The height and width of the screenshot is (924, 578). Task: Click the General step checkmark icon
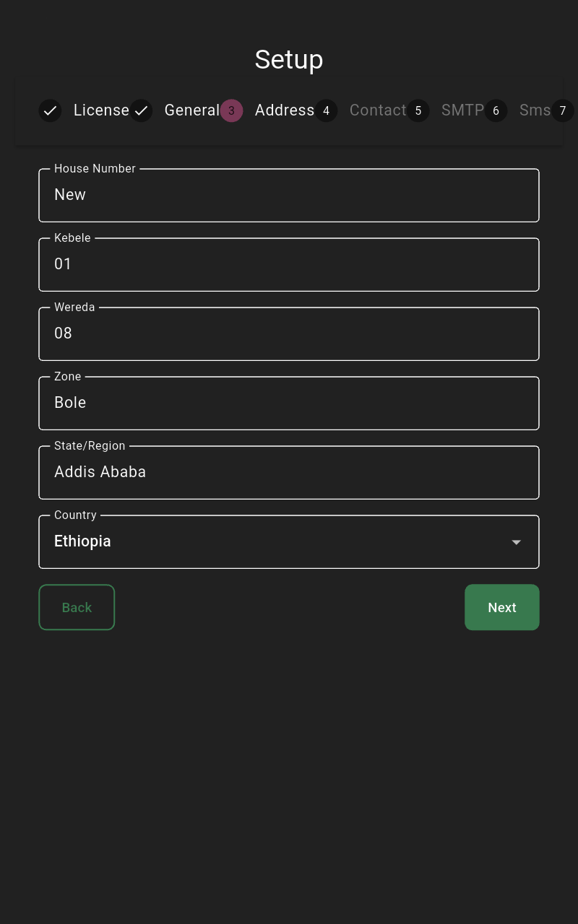tap(141, 110)
